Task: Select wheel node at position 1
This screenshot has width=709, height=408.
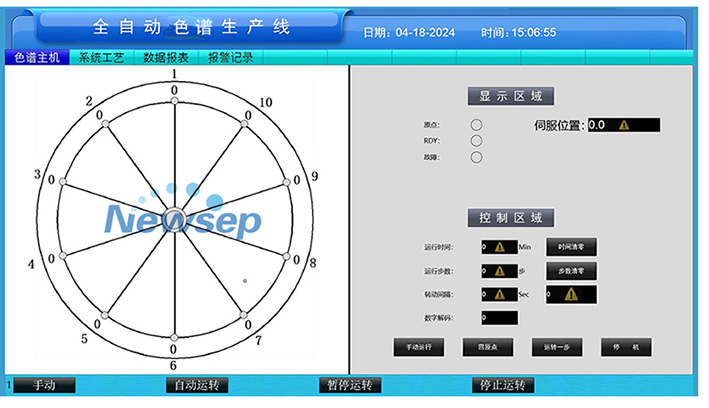Action: coord(174,100)
